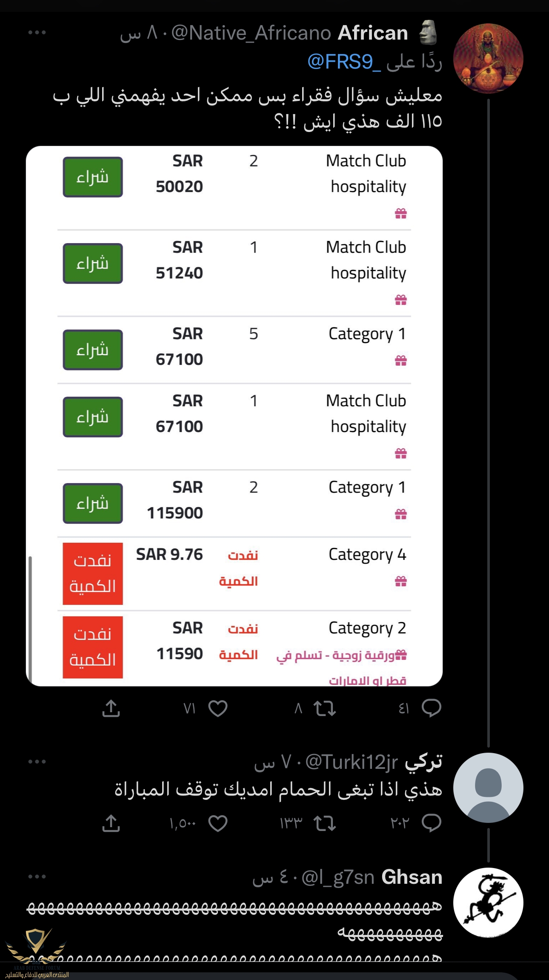Like the Native_Africano tweet with heart icon

pos(218,708)
